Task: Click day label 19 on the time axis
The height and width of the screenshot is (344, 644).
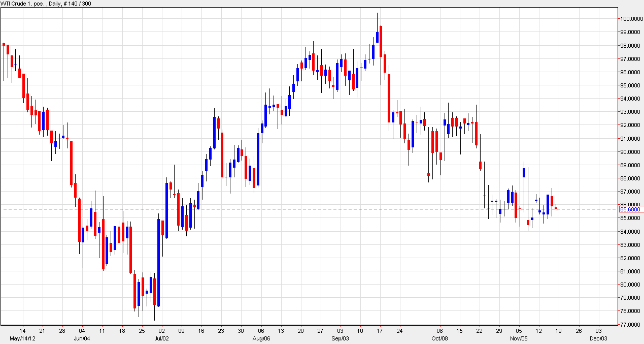Action: point(559,330)
